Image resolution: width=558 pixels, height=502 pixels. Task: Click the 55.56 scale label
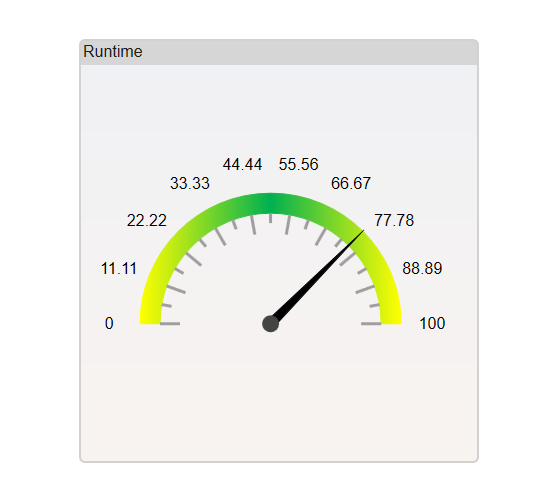299,165
